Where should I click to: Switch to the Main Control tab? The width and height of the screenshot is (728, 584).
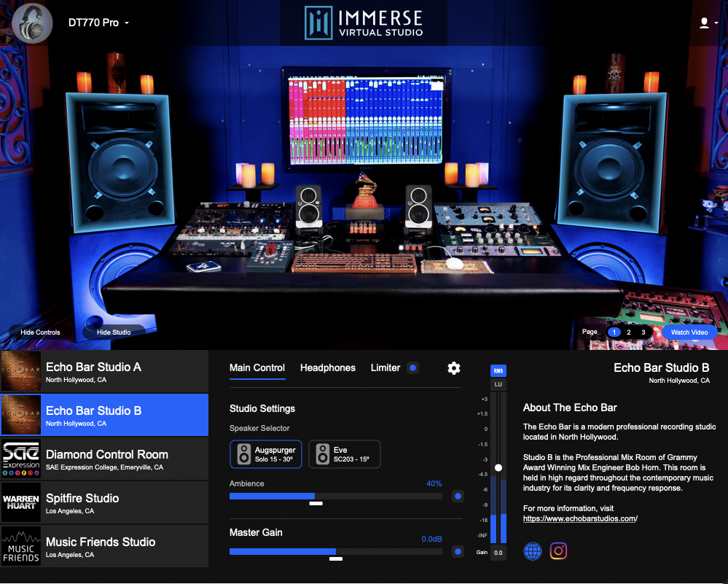point(257,368)
